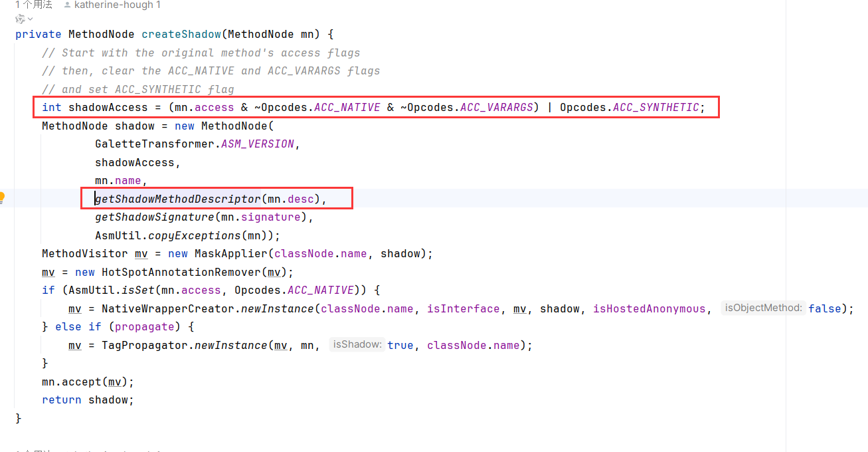Click the getShadowMethodDescriptor method call
The height and width of the screenshot is (452, 868).
(177, 199)
